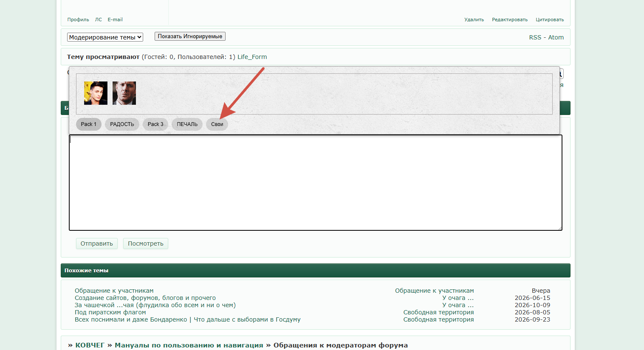Screen dimensions: 644x350
Task: Click the Редактировать post link
Action: click(510, 20)
